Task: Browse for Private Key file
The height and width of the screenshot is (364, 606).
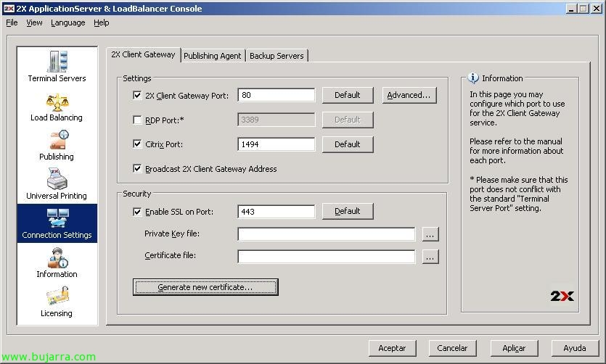Action: (430, 234)
